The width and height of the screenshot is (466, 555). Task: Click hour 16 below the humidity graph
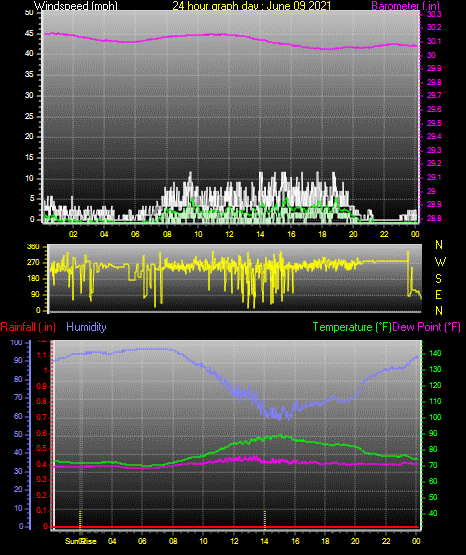pos(295,541)
